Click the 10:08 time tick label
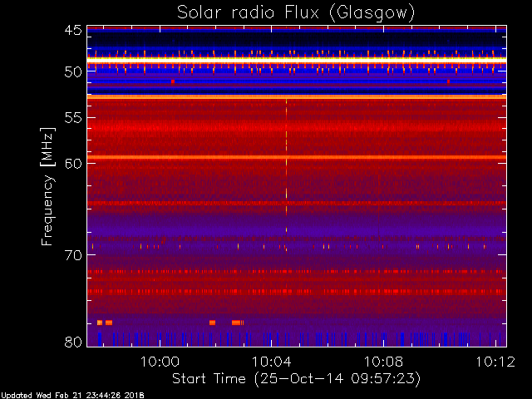The height and width of the screenshot is (399, 532). 383,362
